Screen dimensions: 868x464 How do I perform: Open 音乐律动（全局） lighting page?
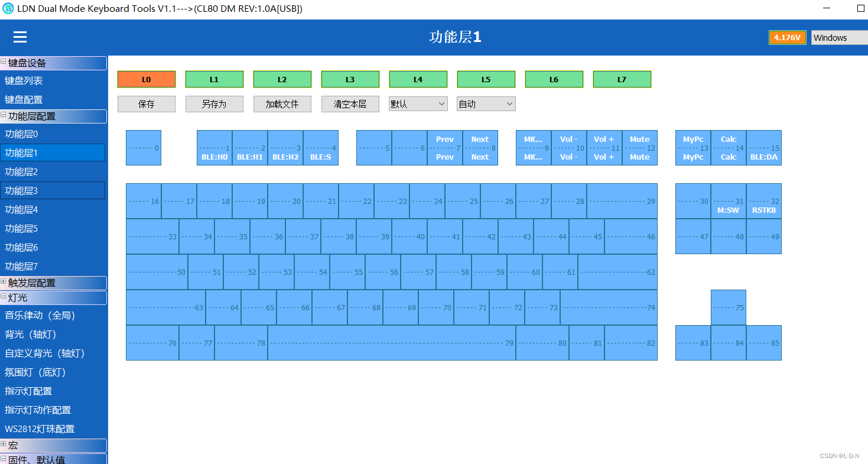tap(53, 316)
